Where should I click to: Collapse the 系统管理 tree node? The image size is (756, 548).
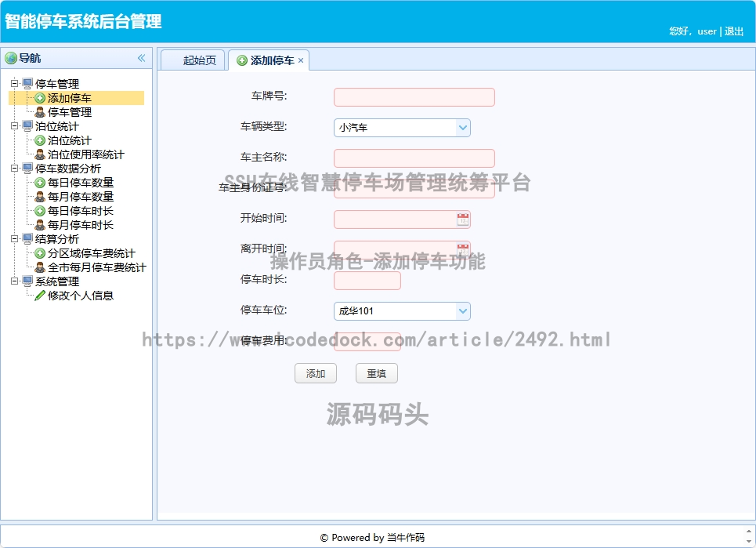point(15,281)
